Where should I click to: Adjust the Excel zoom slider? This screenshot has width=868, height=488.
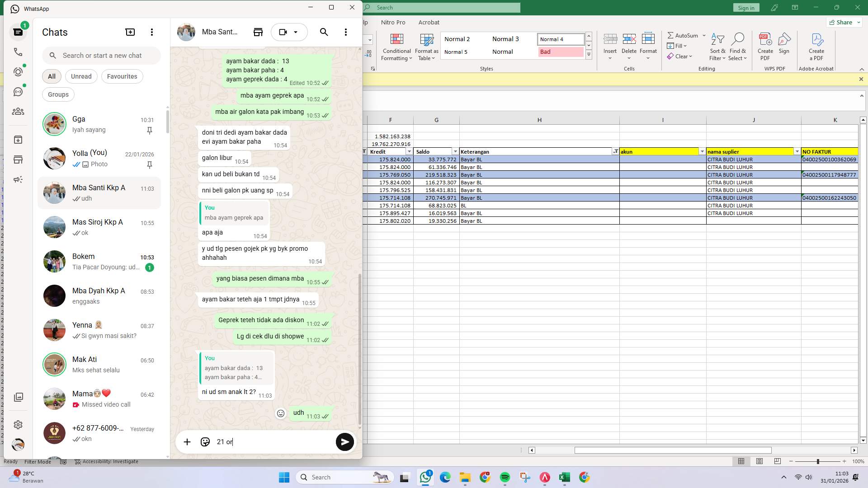point(817,462)
